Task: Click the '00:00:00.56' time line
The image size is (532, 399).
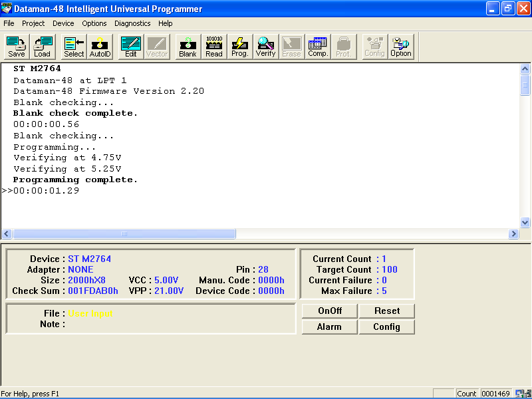Action: point(46,124)
